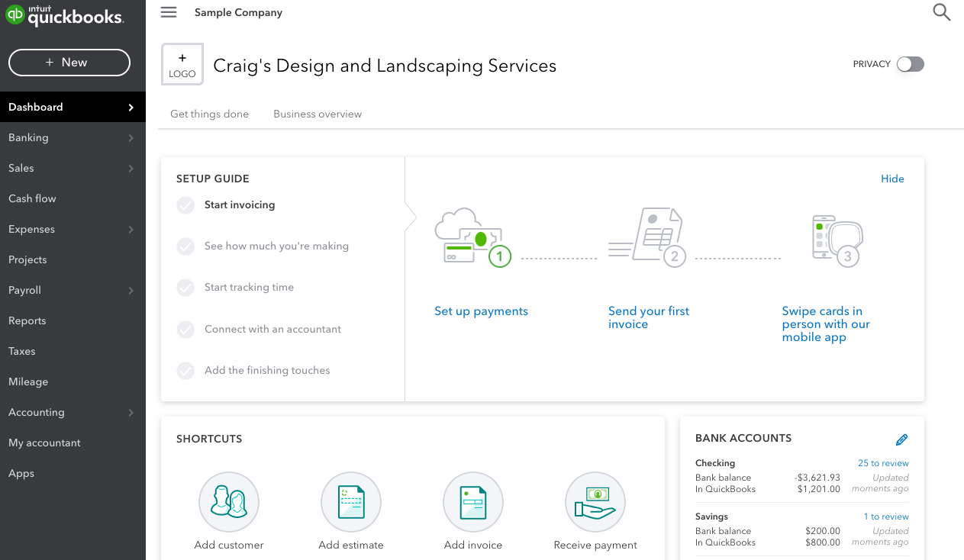Click the Add customer shortcut label
The height and width of the screenshot is (560, 964).
[x=229, y=546]
